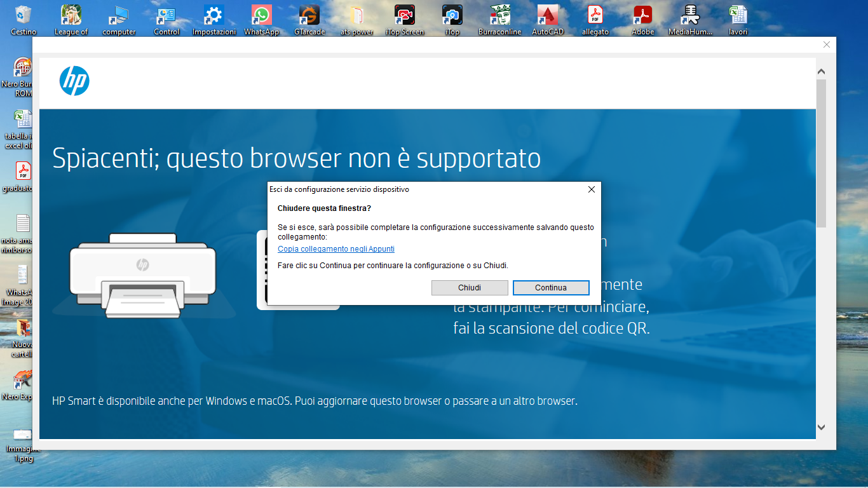Screen dimensions: 868x488
Task: Click Copia collegamento negli Appunti link
Action: pyautogui.click(x=336, y=248)
